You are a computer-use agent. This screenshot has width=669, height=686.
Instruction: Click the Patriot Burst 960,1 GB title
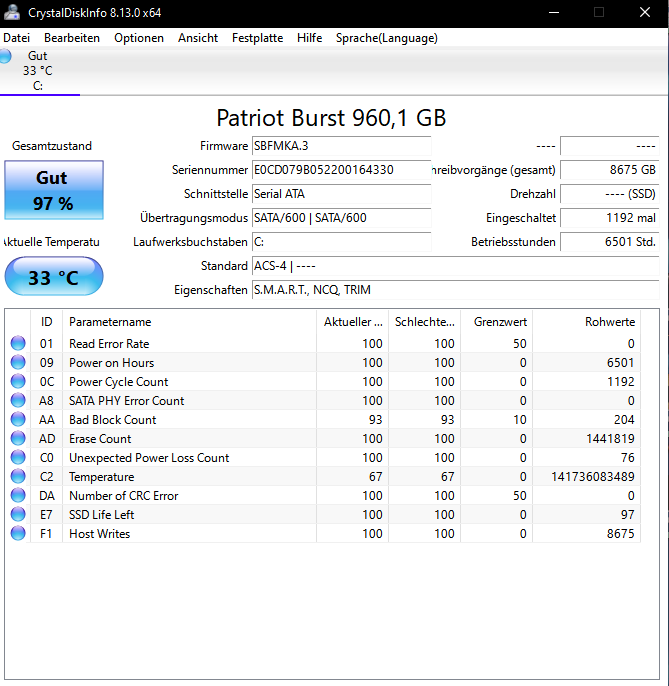pyautogui.click(x=331, y=118)
